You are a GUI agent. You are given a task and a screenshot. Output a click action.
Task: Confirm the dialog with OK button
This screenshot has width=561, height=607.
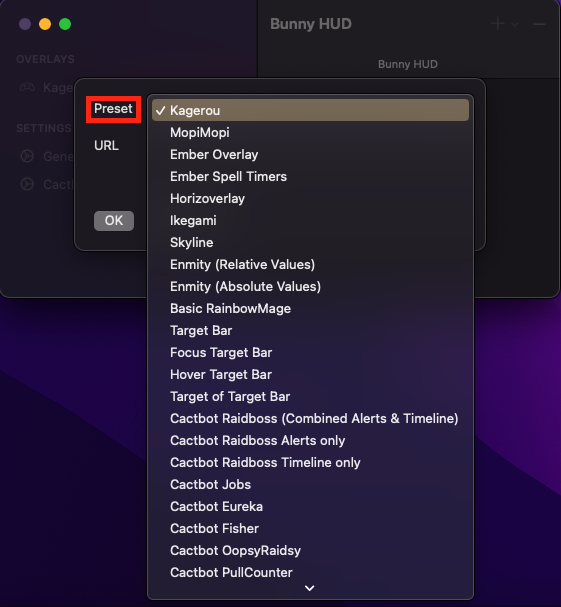click(114, 221)
